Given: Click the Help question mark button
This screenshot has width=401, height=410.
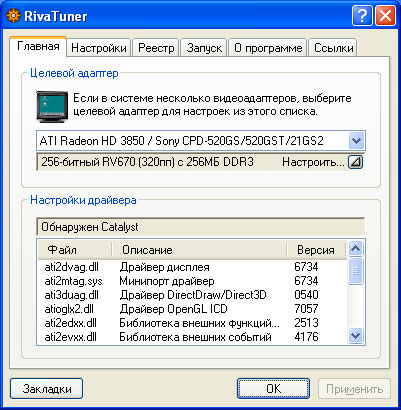Looking at the screenshot, I should coord(362,16).
